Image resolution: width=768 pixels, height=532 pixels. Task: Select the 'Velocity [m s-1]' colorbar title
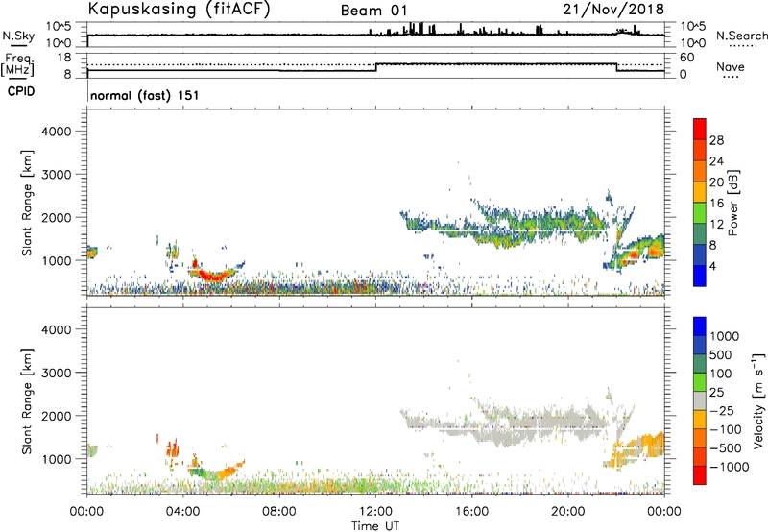coord(758,400)
